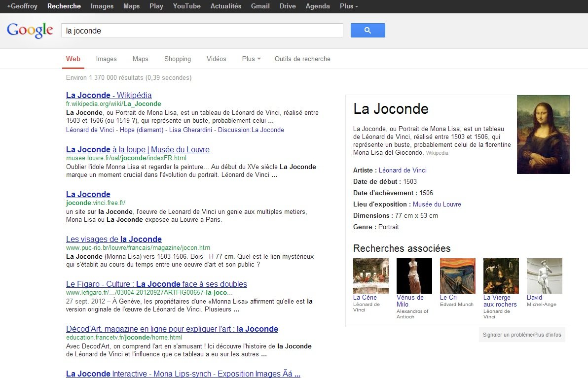The image size is (588, 378).
Task: Click the musee.louvre.fr green URL text
Action: (x=126, y=158)
